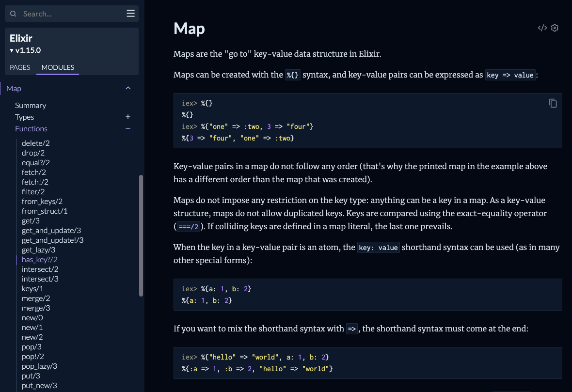The height and width of the screenshot is (392, 572).
Task: Jump to get_and_update/3 function
Action: point(51,231)
